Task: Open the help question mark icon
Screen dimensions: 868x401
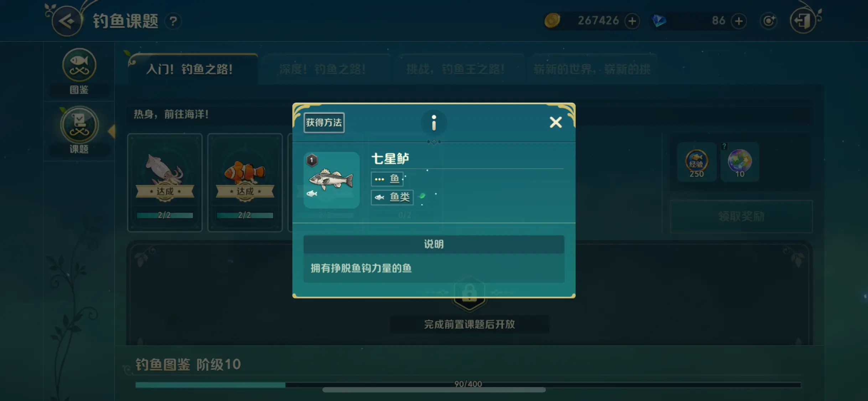Action: point(173,21)
